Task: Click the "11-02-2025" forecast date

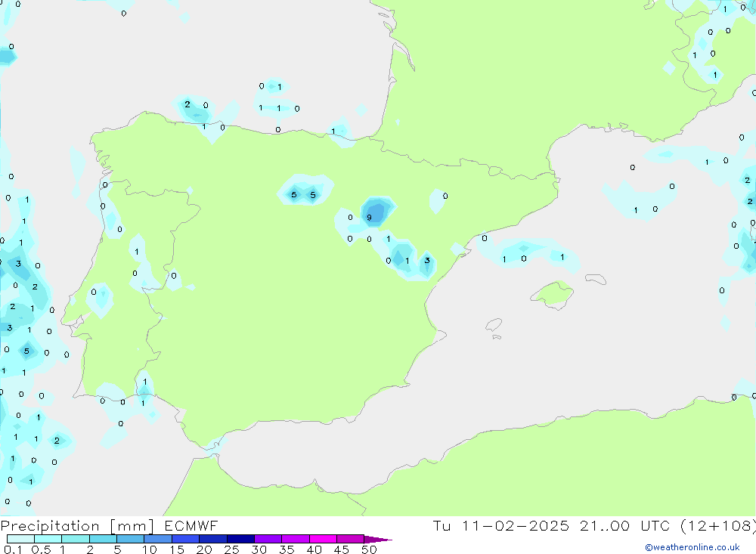Action: (x=515, y=525)
